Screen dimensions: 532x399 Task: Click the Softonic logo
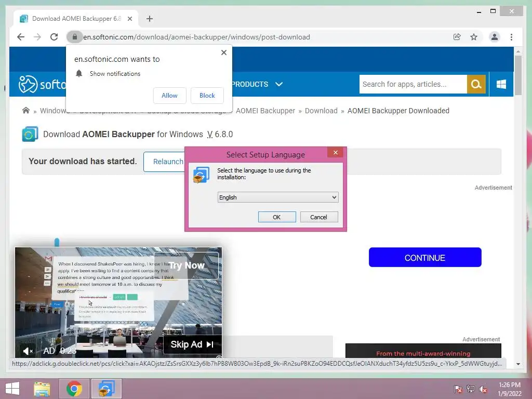click(42, 84)
